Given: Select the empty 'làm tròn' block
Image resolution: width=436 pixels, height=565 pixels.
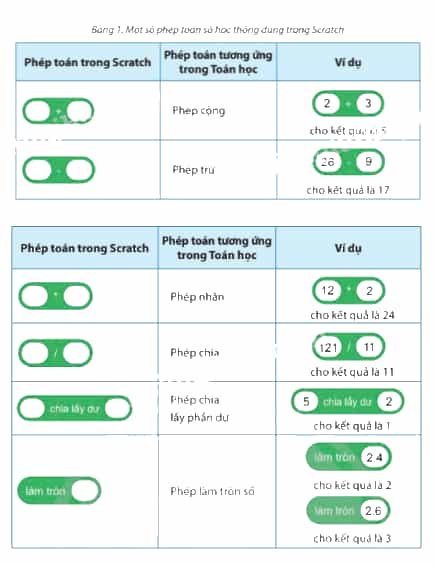Looking at the screenshot, I should pyautogui.click(x=59, y=490).
